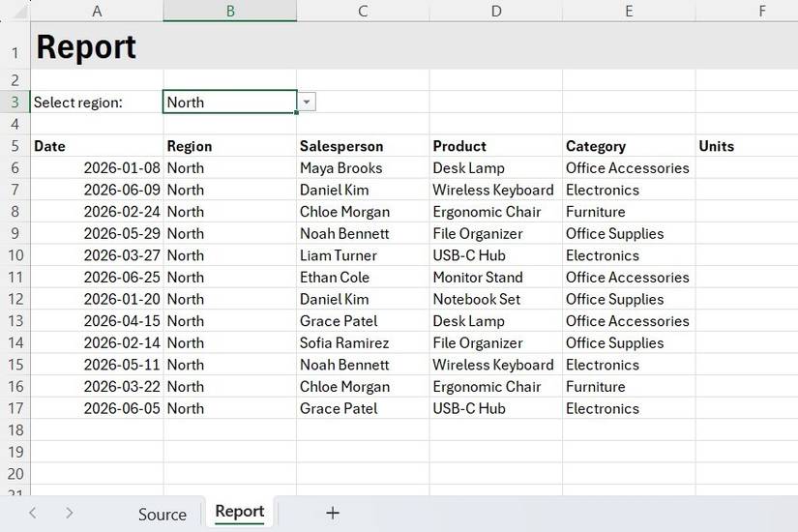Select cell B3 containing North
The height and width of the screenshot is (532, 798).
pos(229,102)
